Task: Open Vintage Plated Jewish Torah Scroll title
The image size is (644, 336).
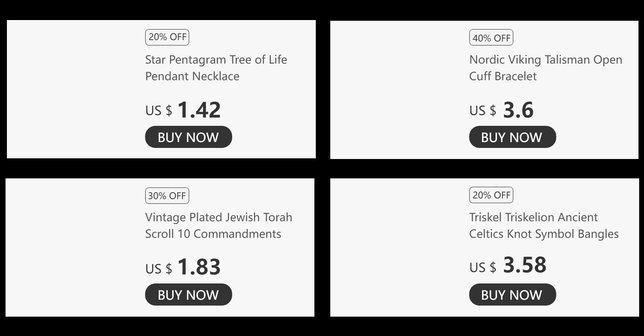Action: point(219,225)
